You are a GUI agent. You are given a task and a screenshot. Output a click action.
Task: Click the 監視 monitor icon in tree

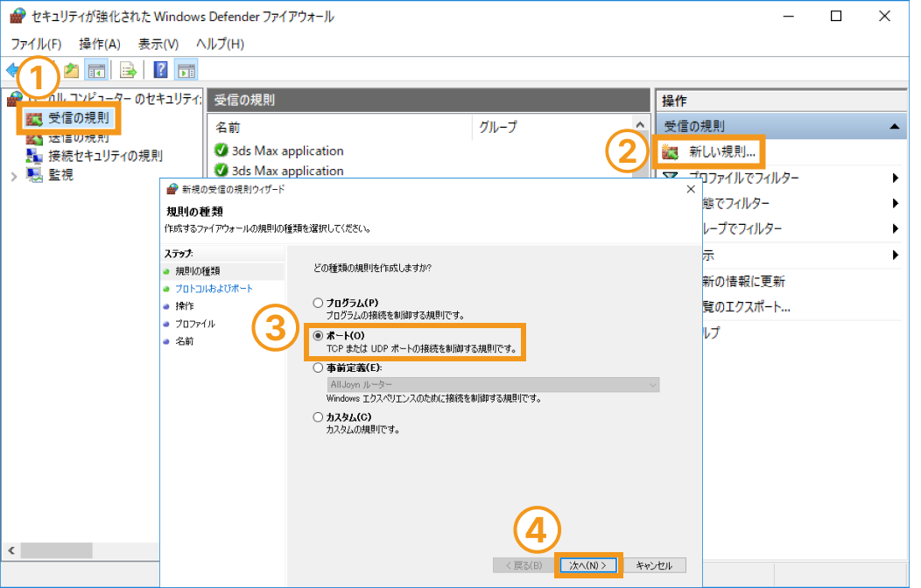click(x=34, y=175)
